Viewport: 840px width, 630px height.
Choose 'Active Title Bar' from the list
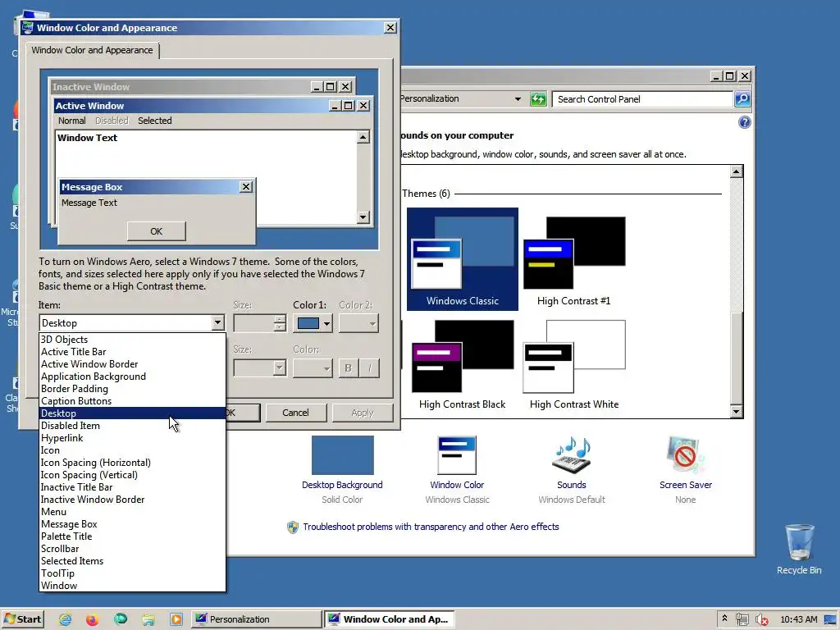(x=132, y=352)
